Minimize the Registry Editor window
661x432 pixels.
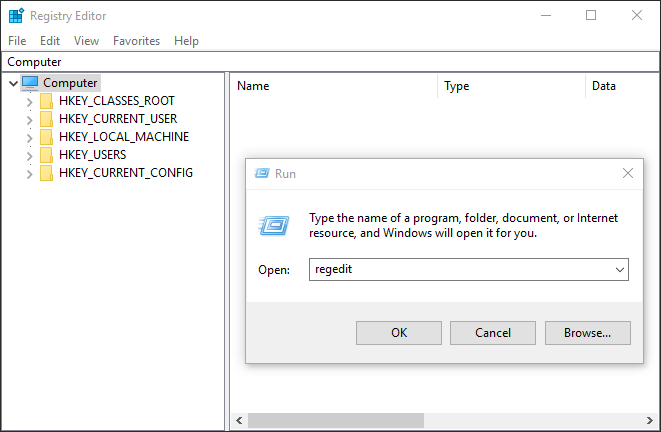(546, 16)
